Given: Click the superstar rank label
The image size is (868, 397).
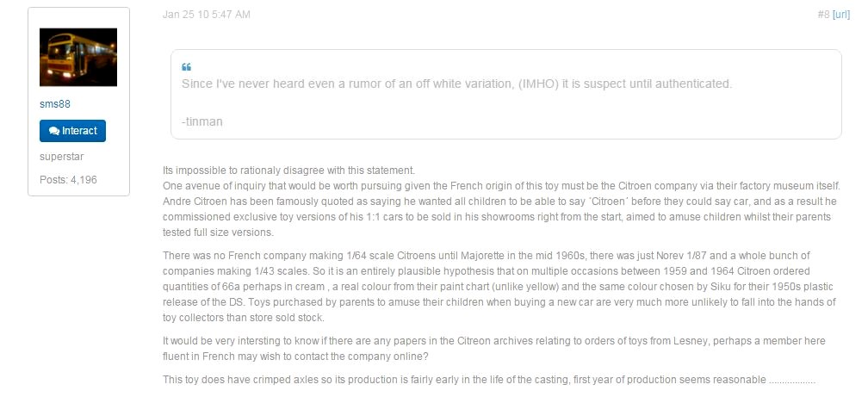Looking at the screenshot, I should (x=61, y=157).
